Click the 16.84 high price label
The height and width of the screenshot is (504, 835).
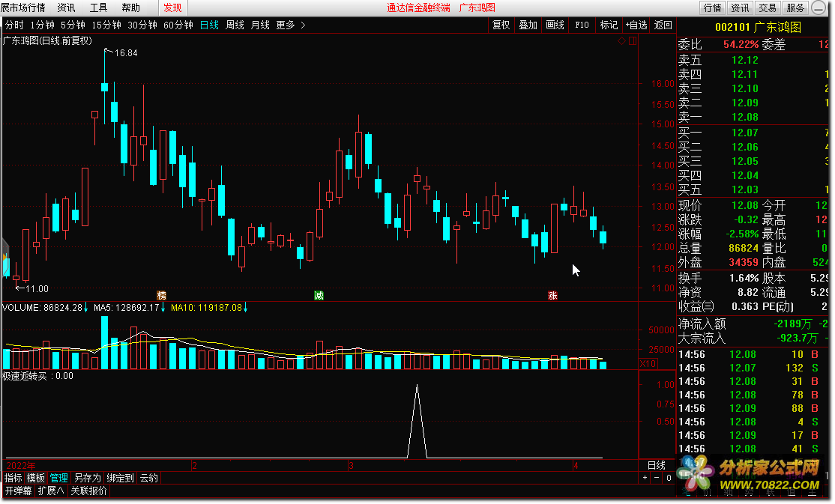(x=126, y=52)
